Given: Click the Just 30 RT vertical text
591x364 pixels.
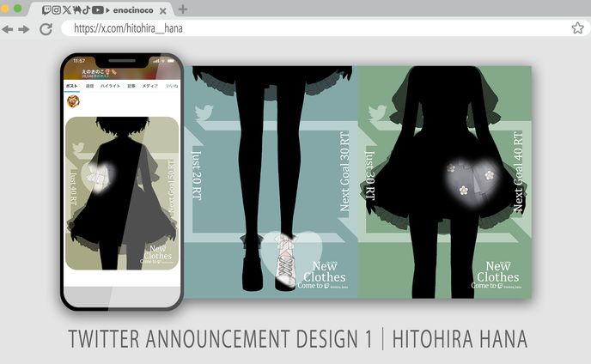Looking at the screenshot, I should pos(370,175).
